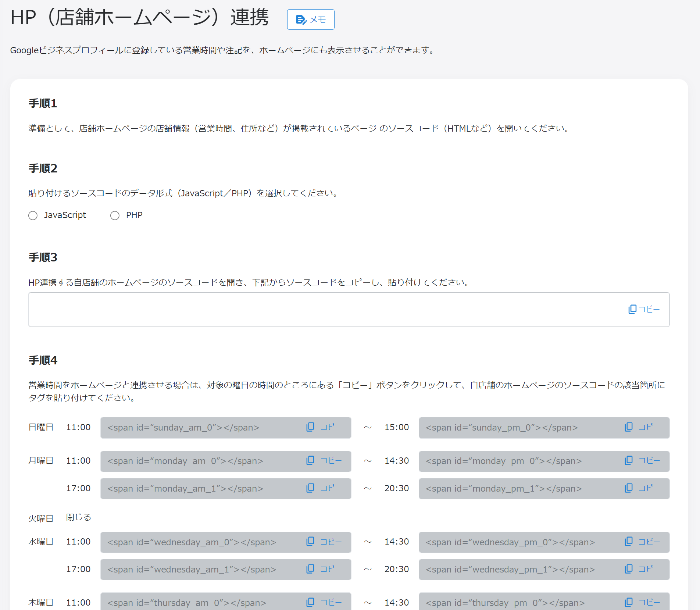Select the PHP radio option
700x610 pixels.
pos(115,215)
